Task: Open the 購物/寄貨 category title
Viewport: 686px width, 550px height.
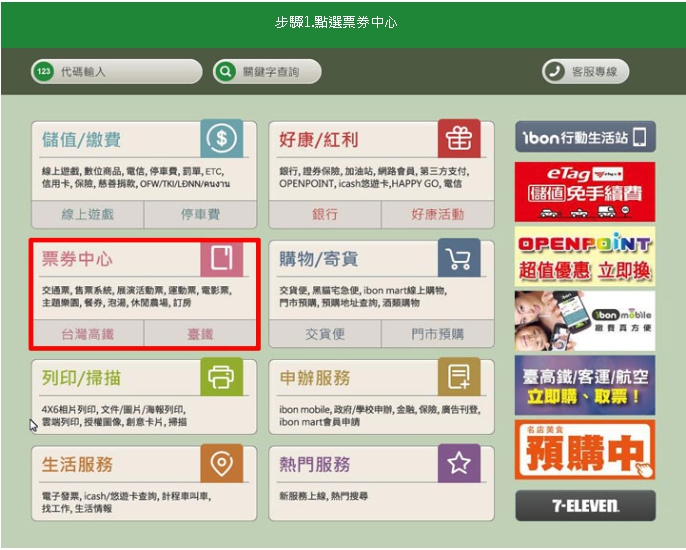Action: [319, 259]
